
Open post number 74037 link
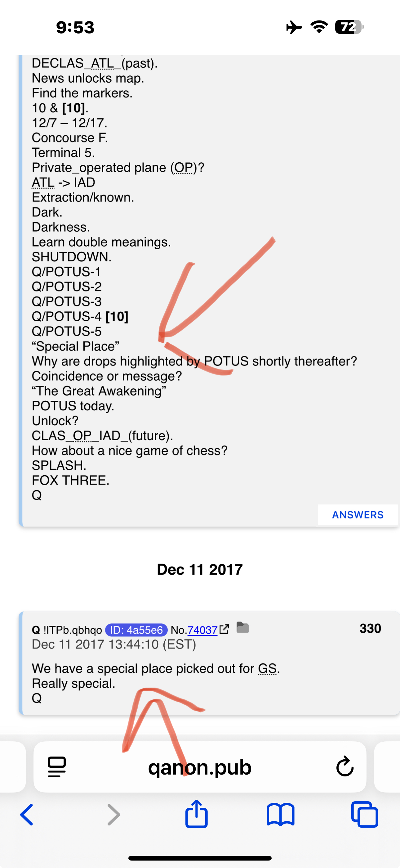(202, 630)
